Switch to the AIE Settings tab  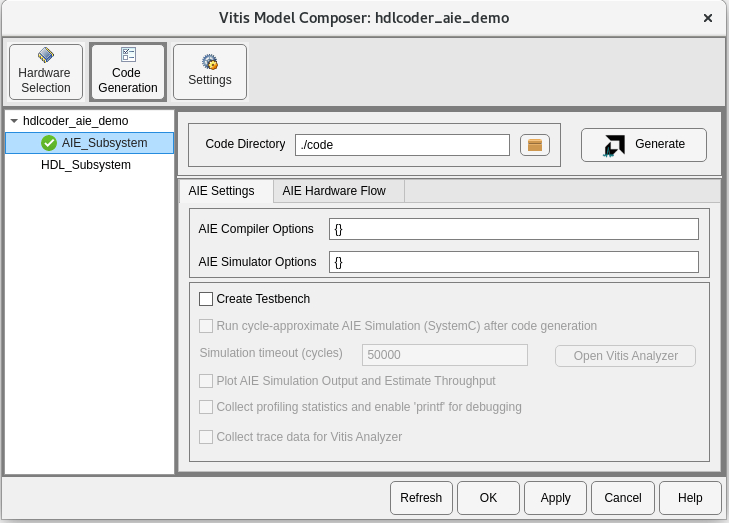(x=222, y=191)
